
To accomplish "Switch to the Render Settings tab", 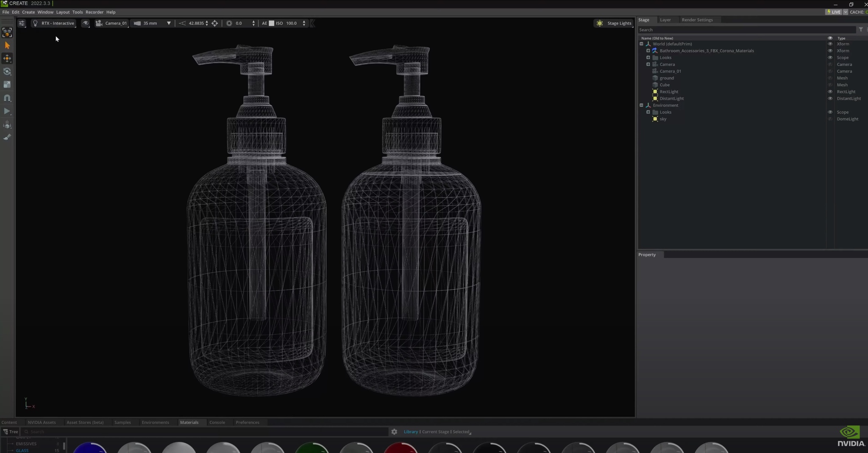I will pyautogui.click(x=697, y=20).
